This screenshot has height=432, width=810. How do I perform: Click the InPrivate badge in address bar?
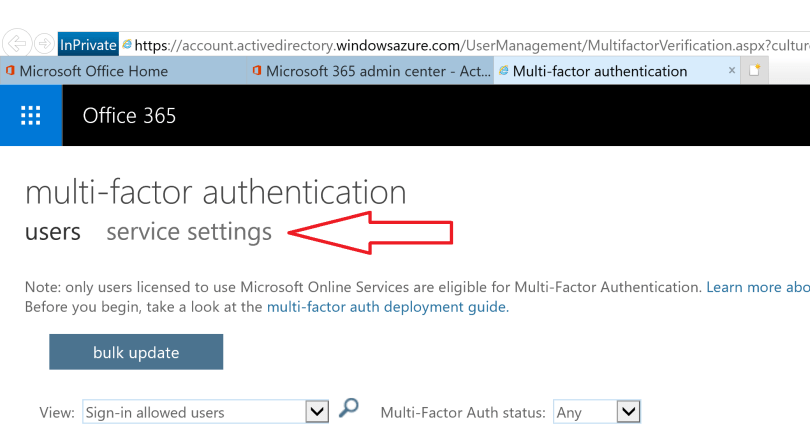[x=88, y=45]
